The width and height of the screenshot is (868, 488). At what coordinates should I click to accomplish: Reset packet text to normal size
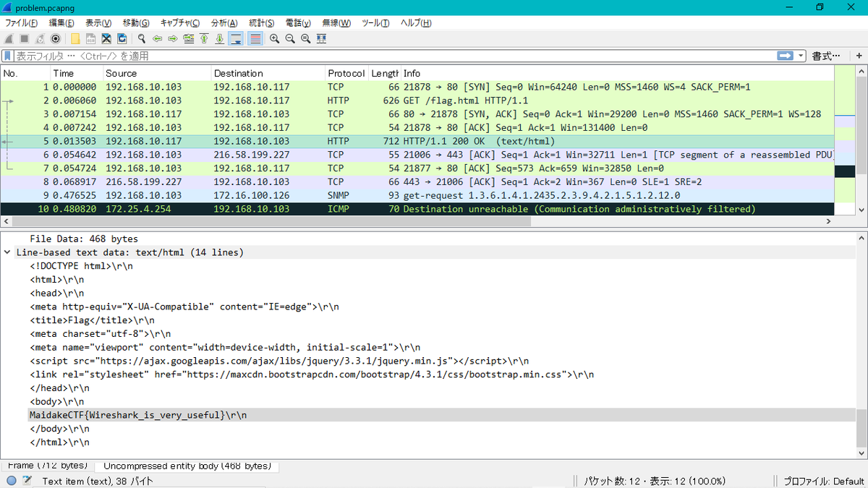(x=305, y=38)
